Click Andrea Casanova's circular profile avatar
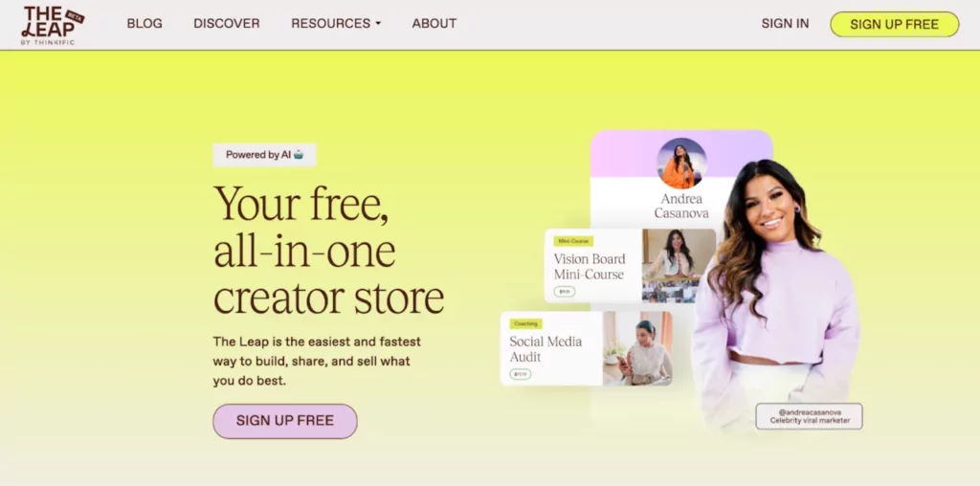The height and width of the screenshot is (486, 980). point(681,164)
